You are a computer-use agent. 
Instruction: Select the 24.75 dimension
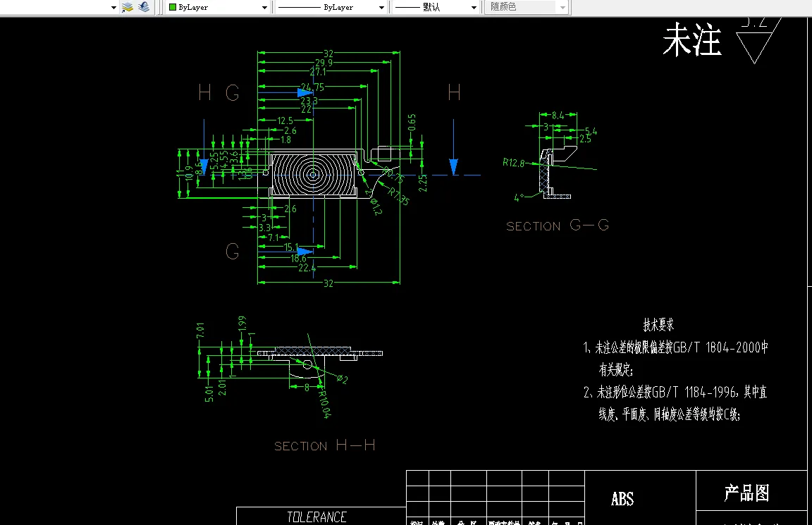point(312,87)
